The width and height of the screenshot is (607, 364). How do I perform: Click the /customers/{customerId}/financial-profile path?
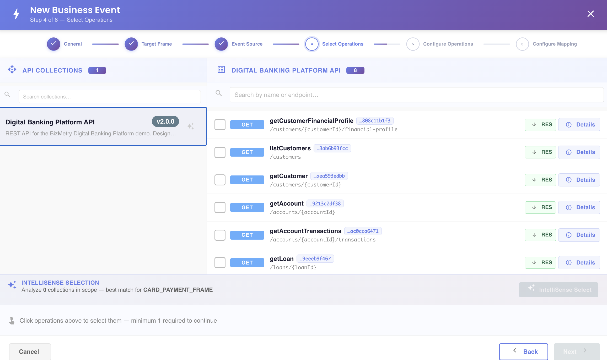(x=334, y=129)
